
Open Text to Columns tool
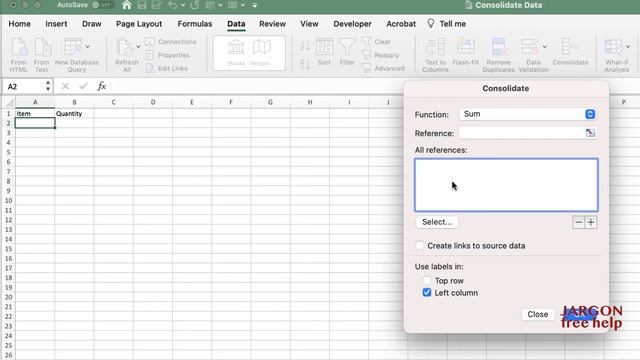(x=435, y=55)
